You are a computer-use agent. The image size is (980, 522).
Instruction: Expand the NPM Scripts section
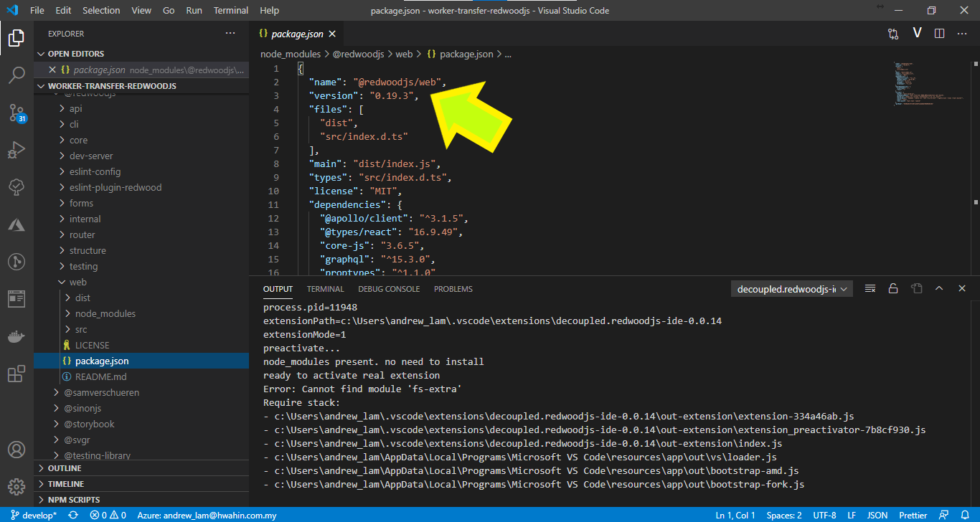point(141,500)
